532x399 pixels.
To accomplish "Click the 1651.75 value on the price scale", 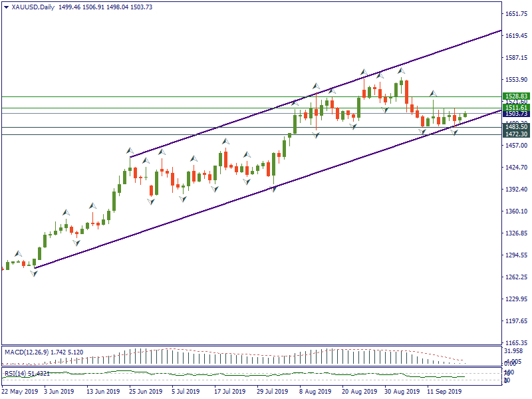I will coord(516,14).
